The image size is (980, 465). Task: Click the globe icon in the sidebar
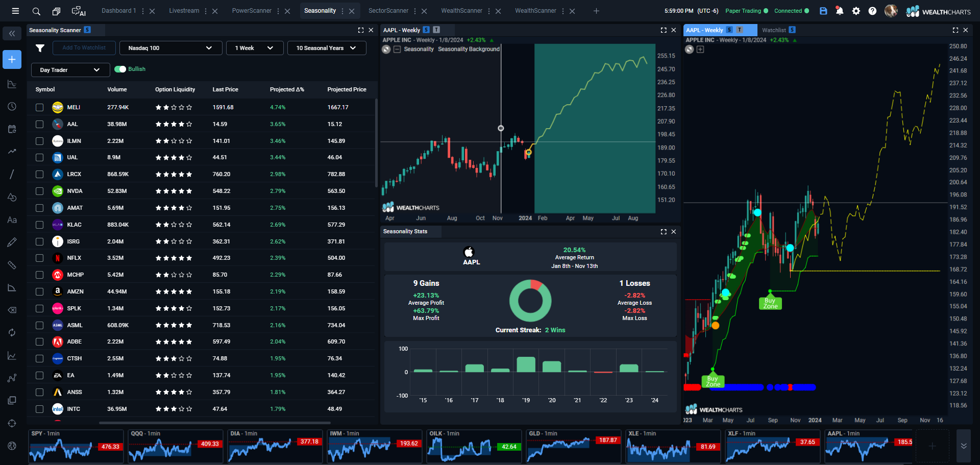12,446
